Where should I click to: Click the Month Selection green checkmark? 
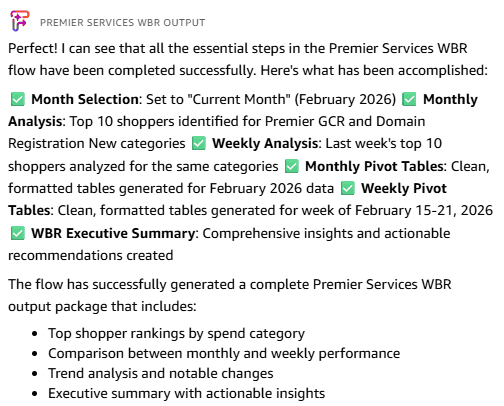(18, 99)
